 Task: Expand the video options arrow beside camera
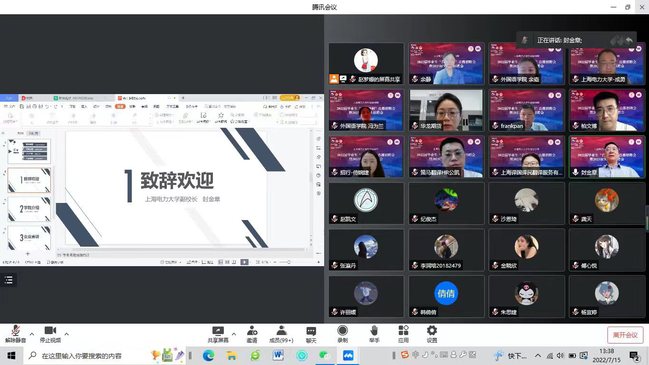[x=67, y=334]
